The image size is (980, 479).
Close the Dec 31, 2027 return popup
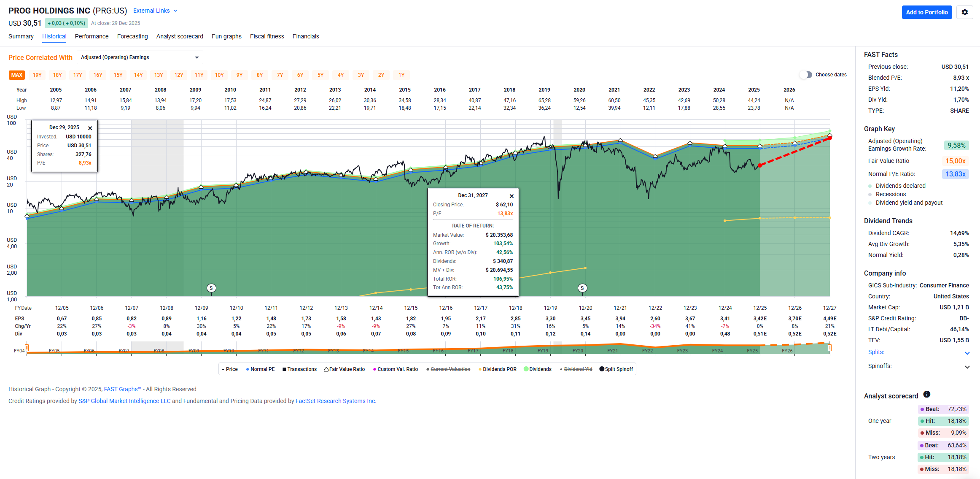tap(512, 196)
